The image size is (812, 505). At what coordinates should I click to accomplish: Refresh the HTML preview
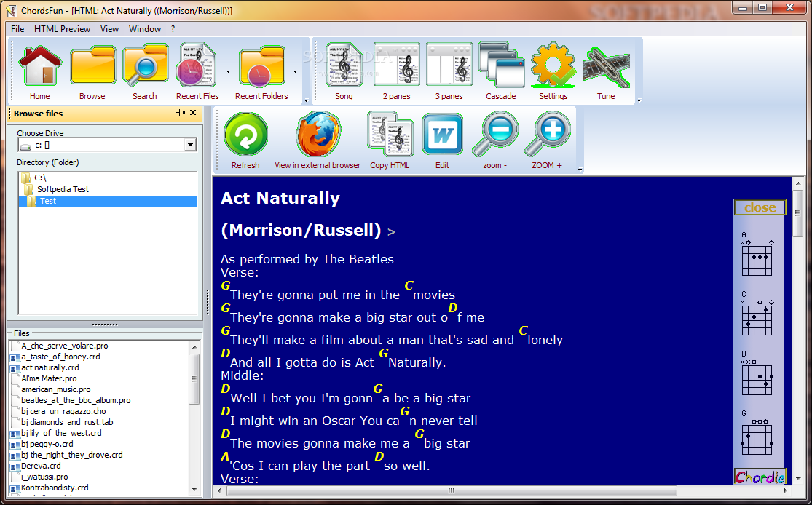(245, 135)
